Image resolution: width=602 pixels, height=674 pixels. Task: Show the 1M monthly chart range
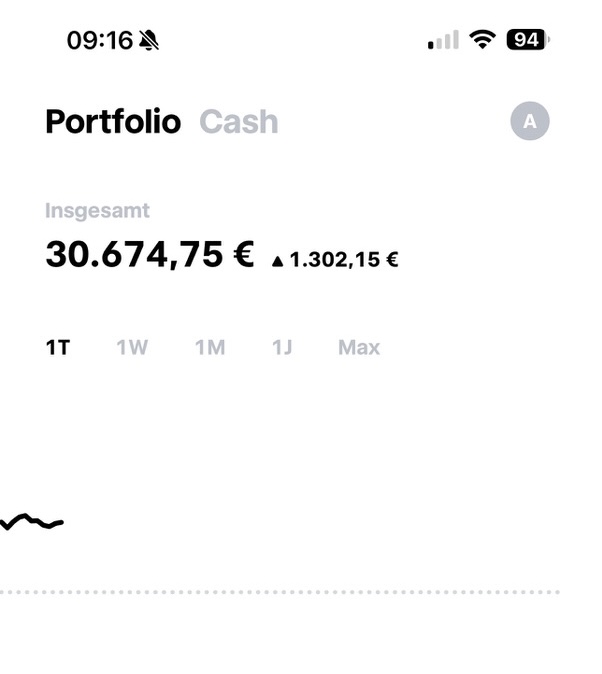210,348
